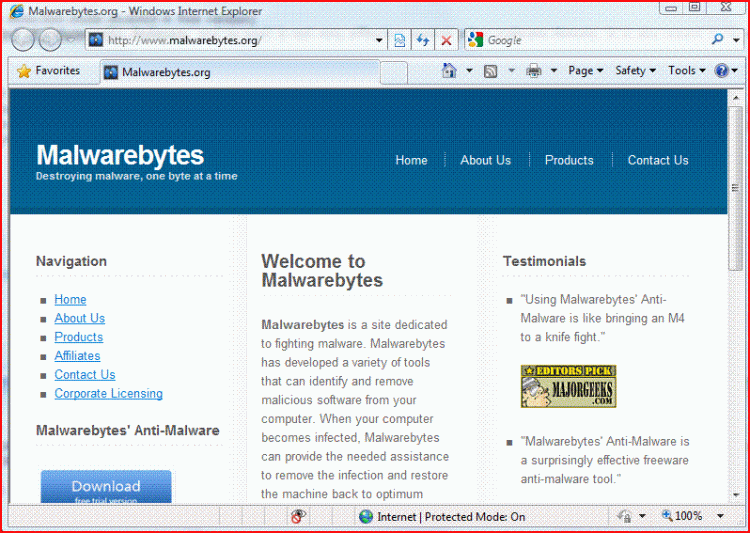Click the popup blocker icon in status bar
The width and height of the screenshot is (750, 533).
(x=298, y=516)
